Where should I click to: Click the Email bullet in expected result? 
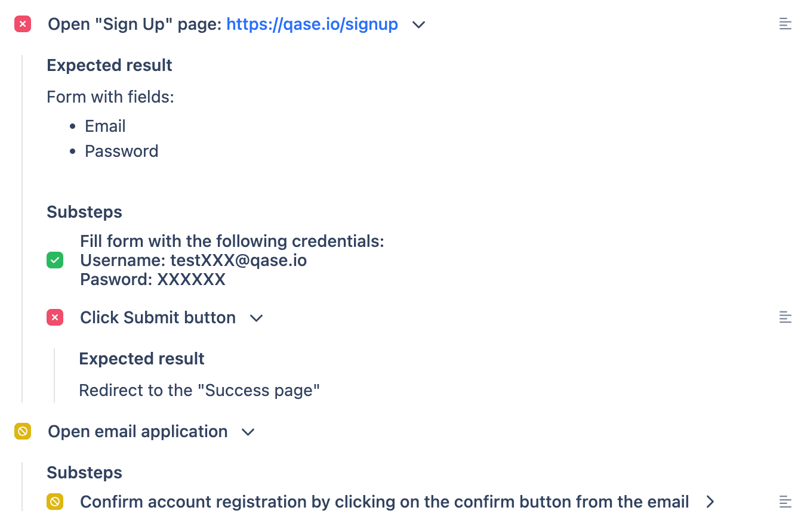tap(106, 126)
